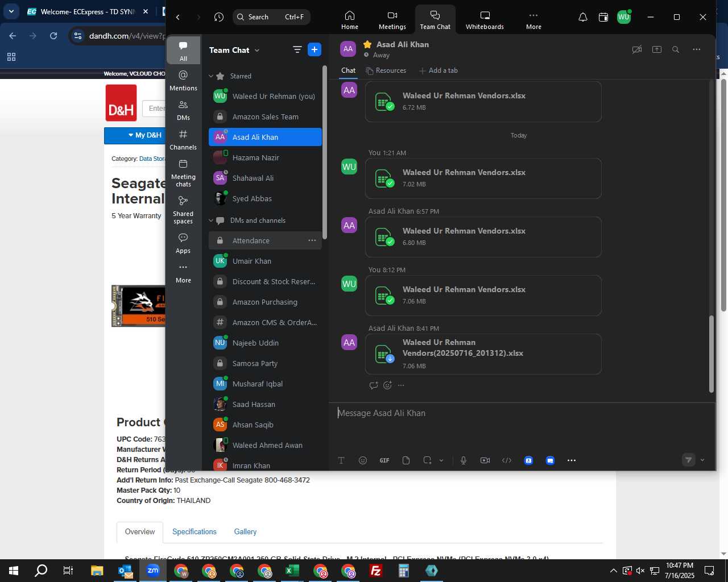Start a video call with Asad Ali Khan
728x582 pixels.
coord(637,49)
